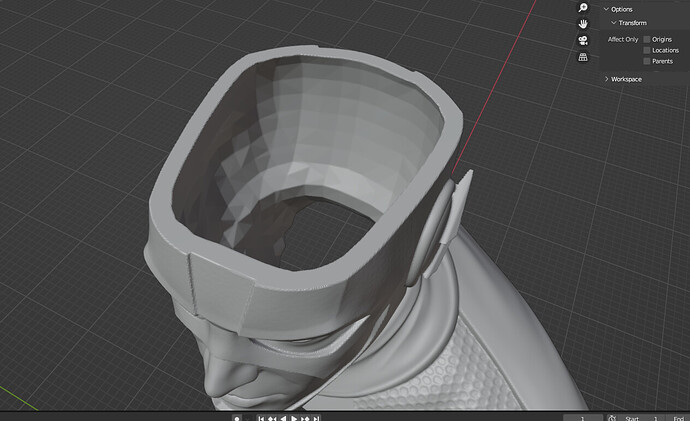Image resolution: width=690 pixels, height=421 pixels.
Task: Select the Start frame field
Action: point(641,418)
